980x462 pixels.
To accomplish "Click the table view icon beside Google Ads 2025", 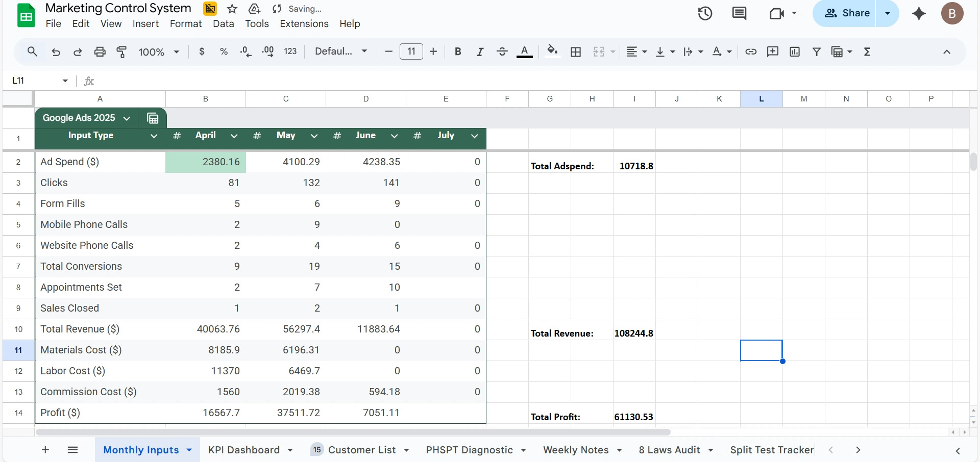I will 153,118.
